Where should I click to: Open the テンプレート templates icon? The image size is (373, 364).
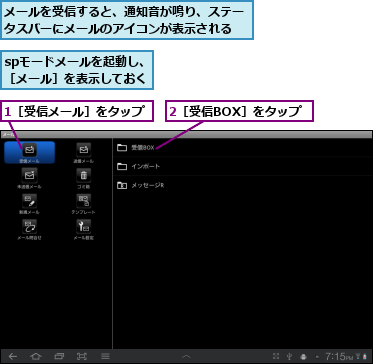(84, 204)
